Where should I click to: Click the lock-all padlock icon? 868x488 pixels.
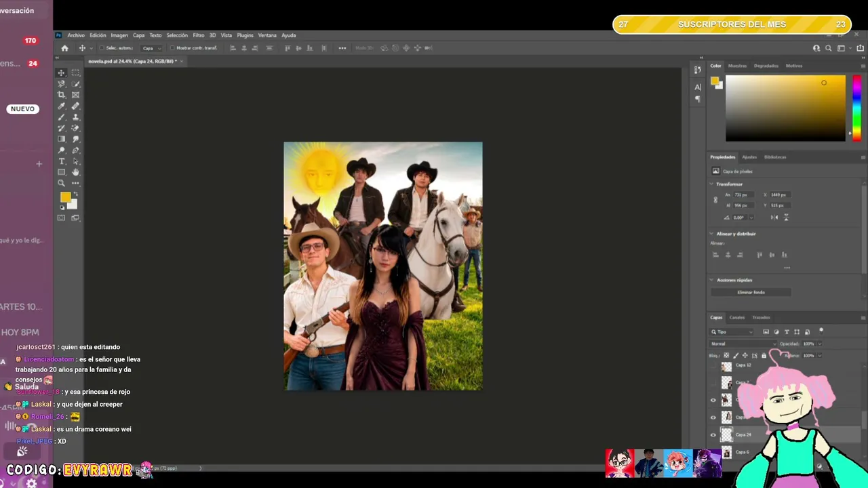764,355
